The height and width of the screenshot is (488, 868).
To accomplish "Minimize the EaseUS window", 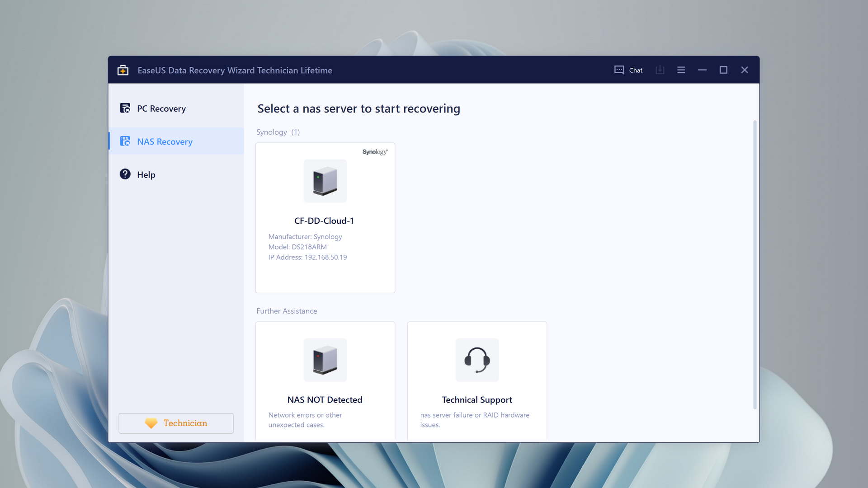I will click(702, 70).
